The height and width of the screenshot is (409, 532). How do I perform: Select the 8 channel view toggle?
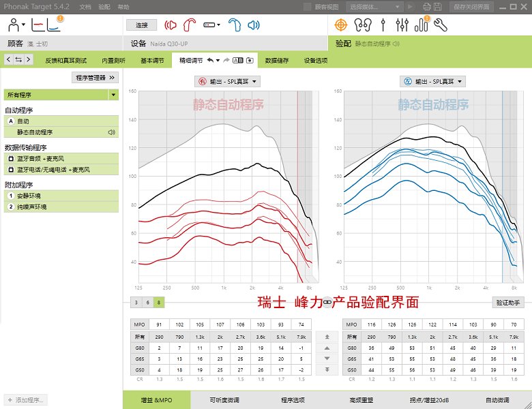pyautogui.click(x=159, y=302)
